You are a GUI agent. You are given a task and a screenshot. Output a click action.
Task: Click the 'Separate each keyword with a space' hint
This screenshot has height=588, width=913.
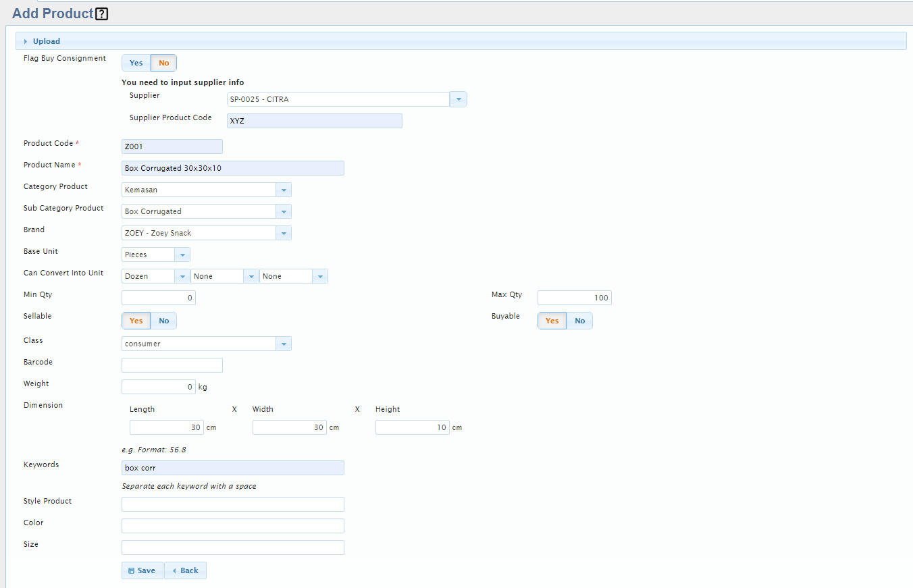[x=189, y=486]
